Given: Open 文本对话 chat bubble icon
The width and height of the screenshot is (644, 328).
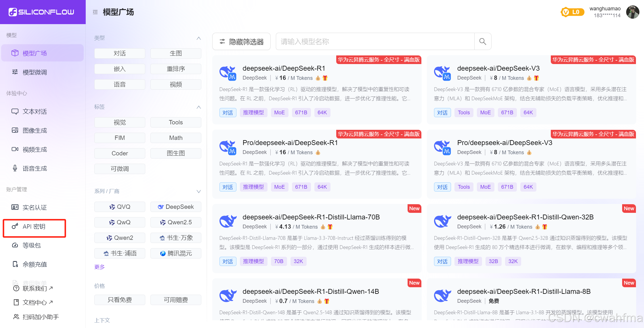Looking at the screenshot, I should [15, 111].
